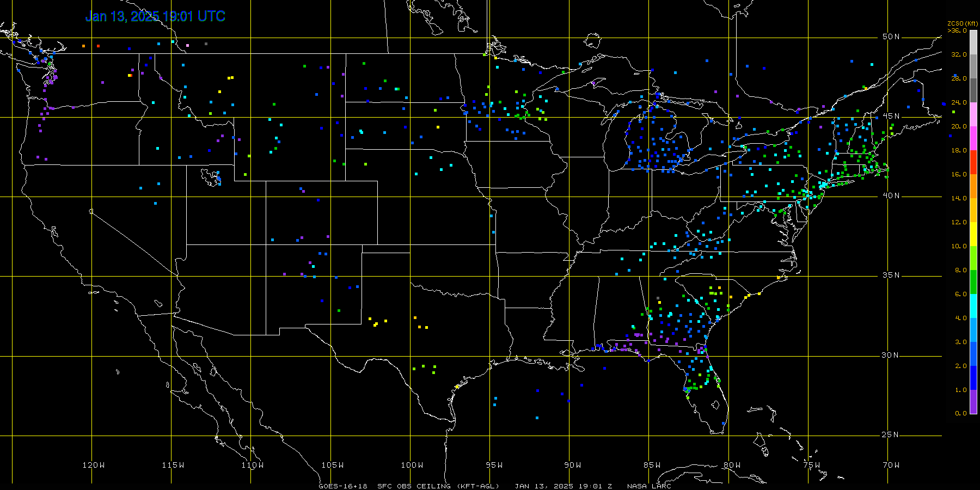
Task: Click the '70W' longitude label
Action: pyautogui.click(x=891, y=465)
